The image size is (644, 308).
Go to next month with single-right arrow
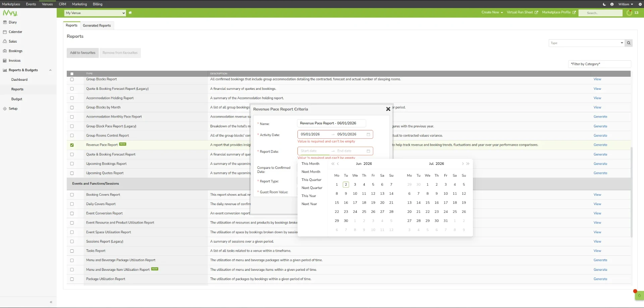463,164
